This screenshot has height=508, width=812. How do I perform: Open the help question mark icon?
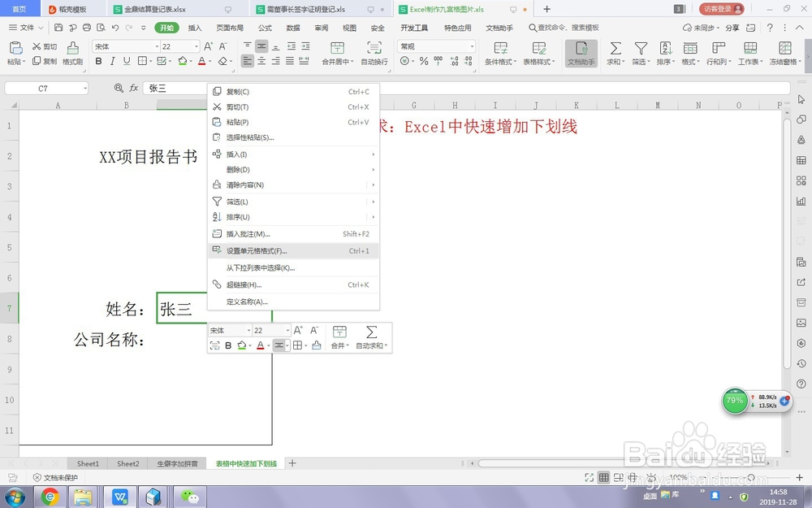pos(770,28)
